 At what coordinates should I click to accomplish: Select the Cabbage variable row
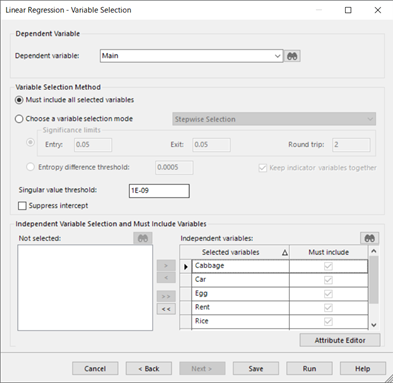pos(240,266)
